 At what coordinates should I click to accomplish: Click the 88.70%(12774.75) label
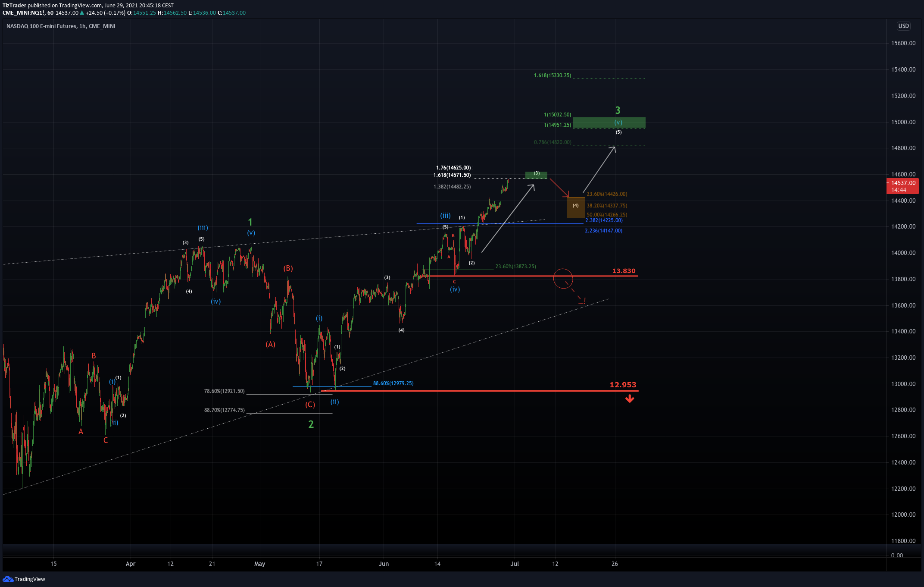tap(224, 410)
